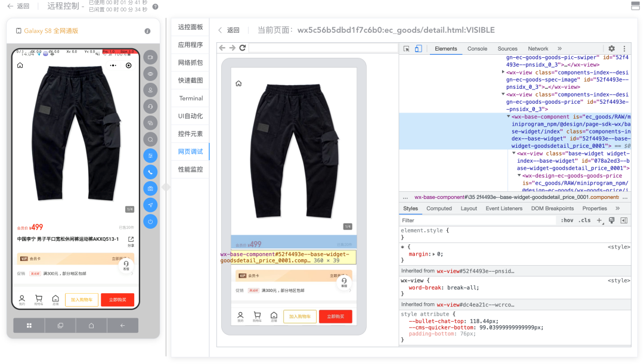
Task: Switch to the Network tab
Action: pos(538,48)
